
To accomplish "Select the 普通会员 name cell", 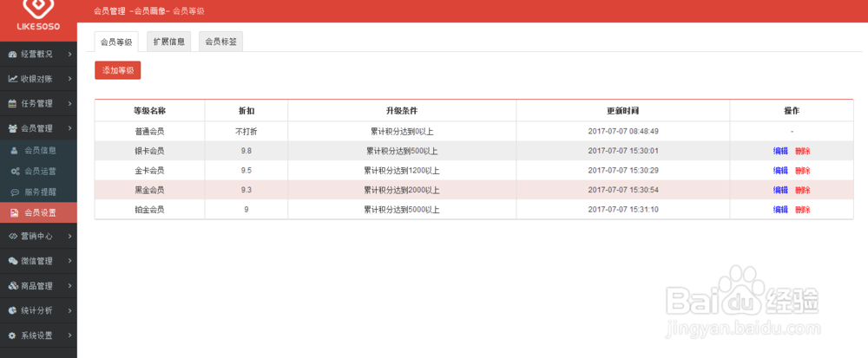I will (149, 132).
